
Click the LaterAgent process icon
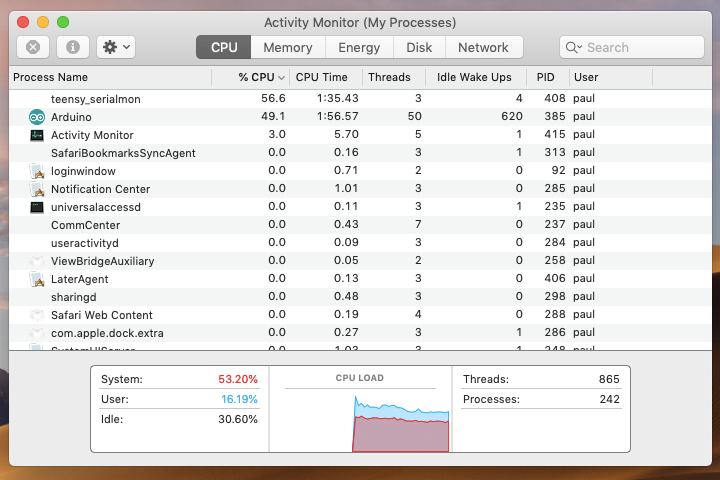[x=37, y=279]
